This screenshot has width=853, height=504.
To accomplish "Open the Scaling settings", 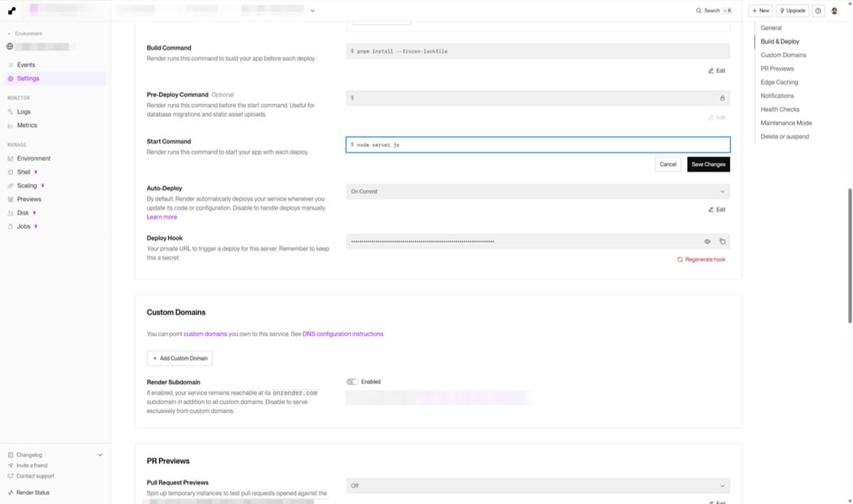I will point(28,185).
